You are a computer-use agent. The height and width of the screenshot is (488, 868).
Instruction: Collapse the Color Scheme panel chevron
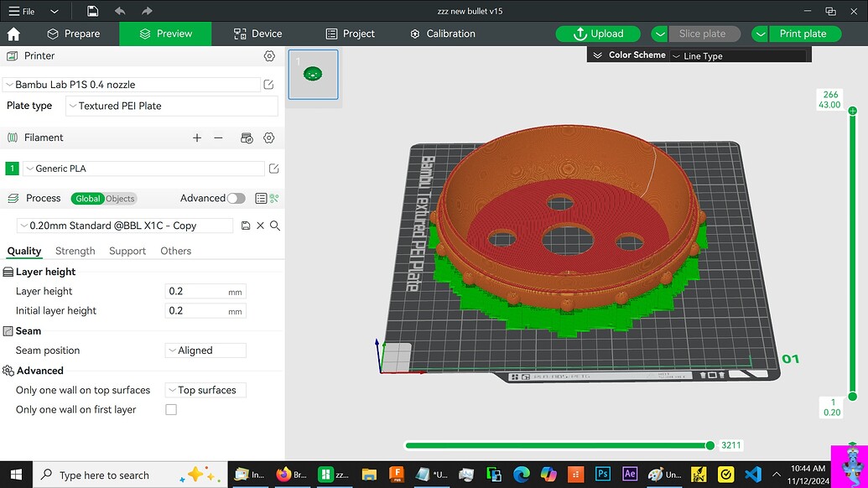click(x=597, y=55)
